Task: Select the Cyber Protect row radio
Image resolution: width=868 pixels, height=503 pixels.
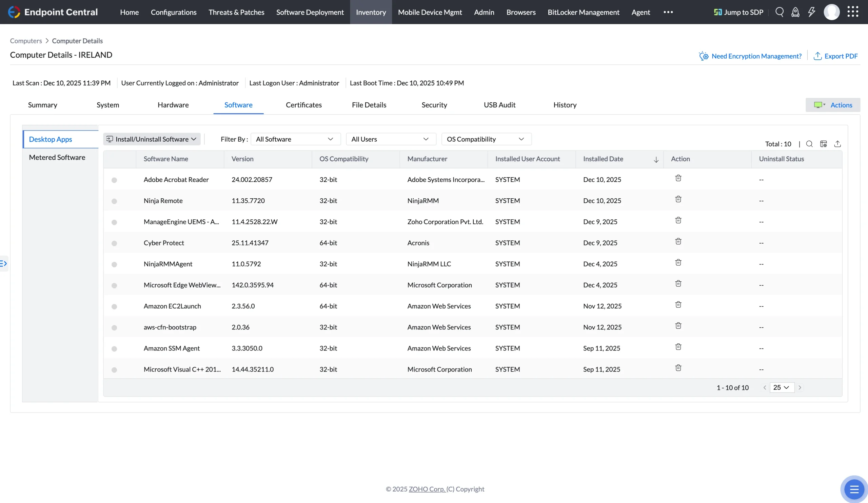Action: [114, 243]
